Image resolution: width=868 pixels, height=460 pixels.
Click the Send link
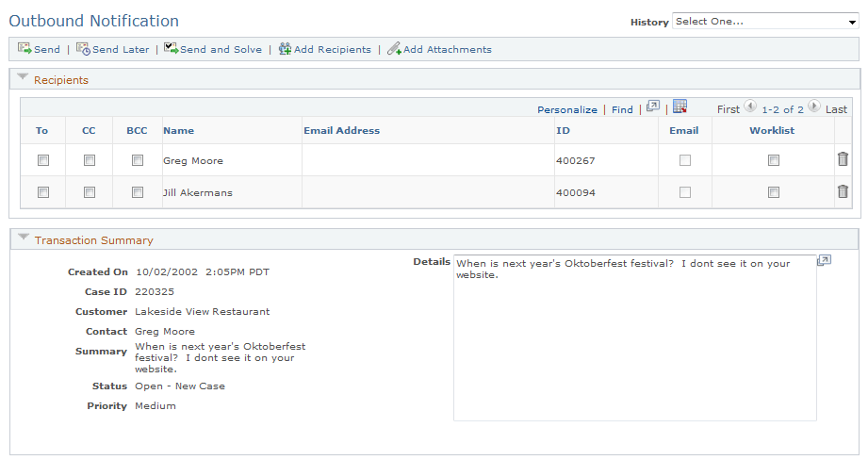47,49
